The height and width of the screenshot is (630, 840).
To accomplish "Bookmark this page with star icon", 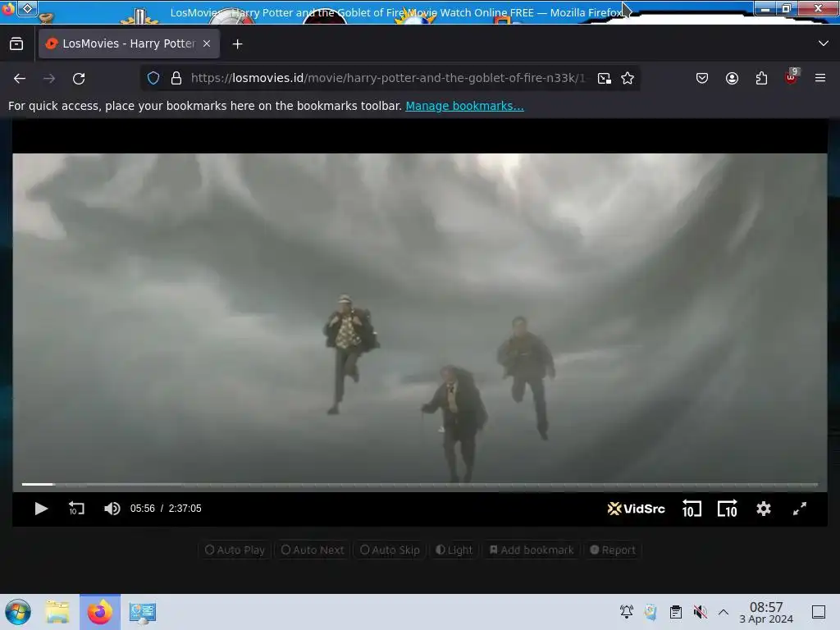I will (x=628, y=78).
